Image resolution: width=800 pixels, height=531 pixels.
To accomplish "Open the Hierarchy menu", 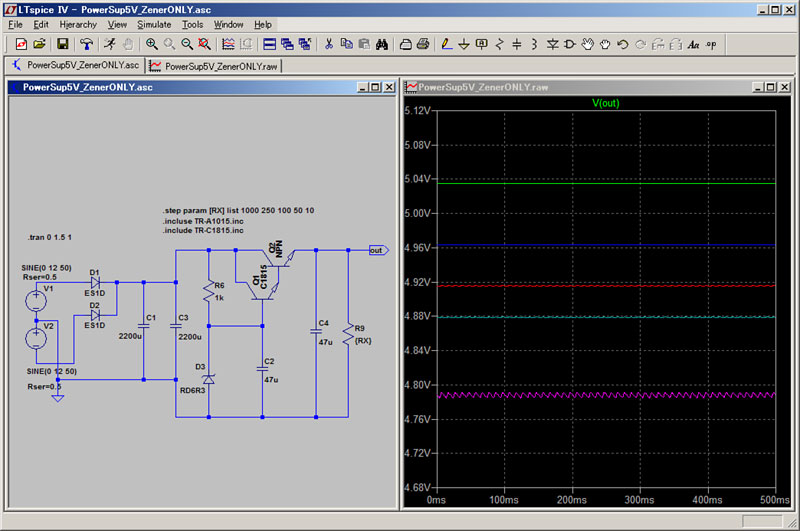I will pos(78,24).
